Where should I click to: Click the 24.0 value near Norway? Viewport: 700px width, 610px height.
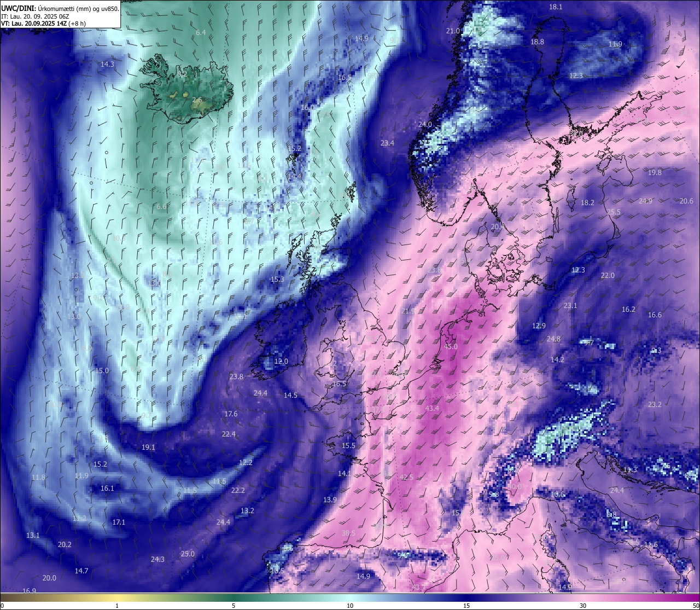tap(425, 124)
